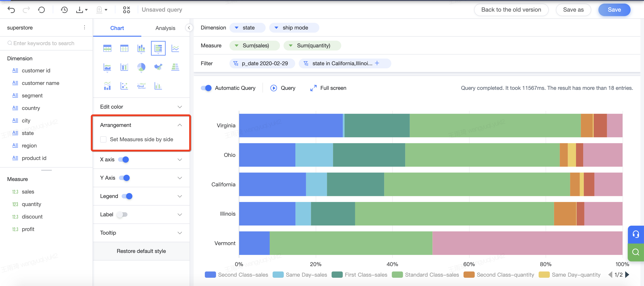
Task: Choose the stacked column chart type
Action: [141, 48]
